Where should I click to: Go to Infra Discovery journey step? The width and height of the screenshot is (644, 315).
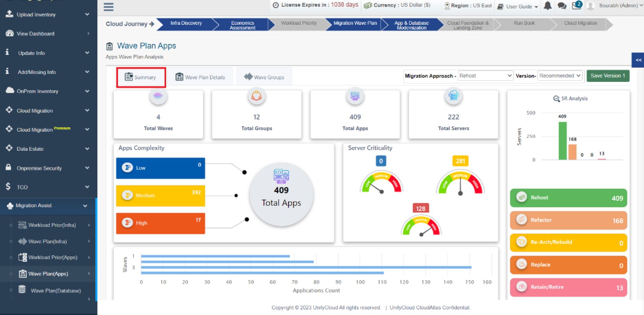click(x=186, y=23)
